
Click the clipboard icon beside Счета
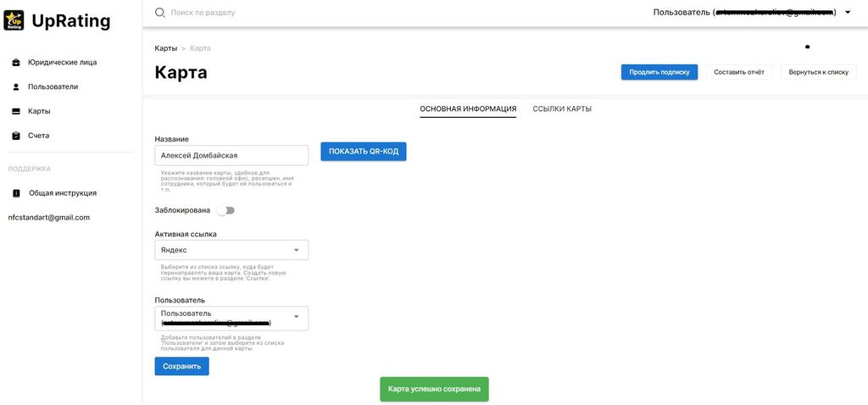click(16, 136)
